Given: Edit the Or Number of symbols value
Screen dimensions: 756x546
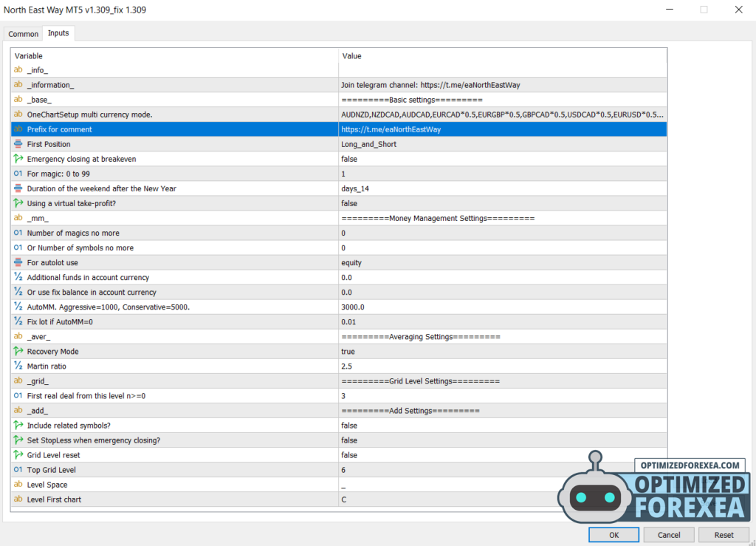Looking at the screenshot, I should [x=503, y=248].
